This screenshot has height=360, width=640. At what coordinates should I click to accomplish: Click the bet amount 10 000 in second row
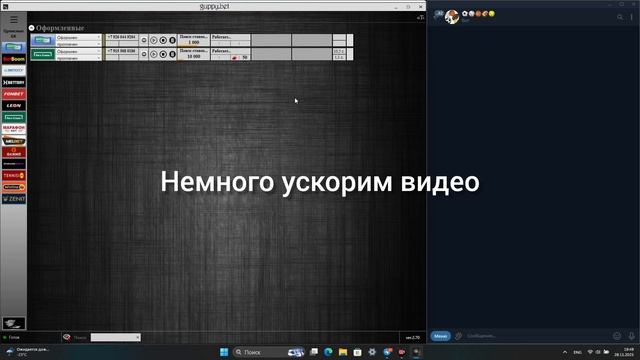[194, 57]
